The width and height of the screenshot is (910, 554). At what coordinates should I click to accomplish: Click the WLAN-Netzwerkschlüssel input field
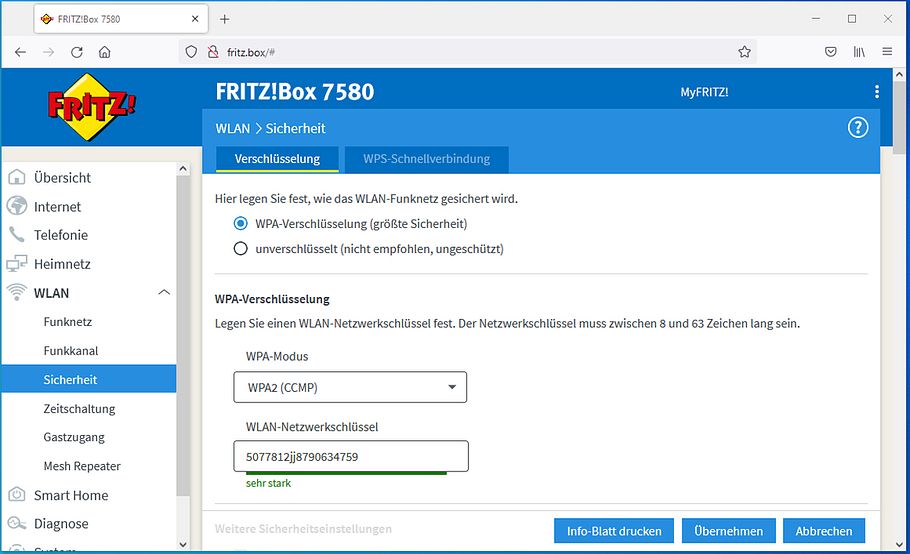[x=350, y=457]
